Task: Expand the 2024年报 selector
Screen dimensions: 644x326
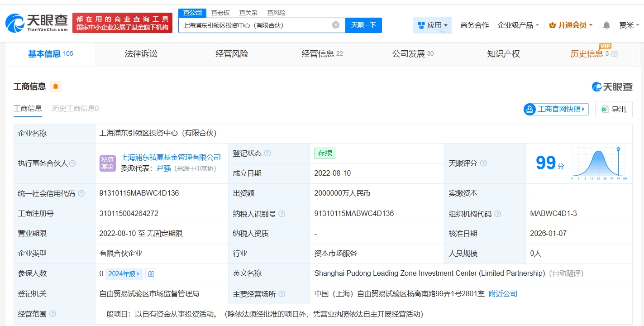Action: (124, 273)
